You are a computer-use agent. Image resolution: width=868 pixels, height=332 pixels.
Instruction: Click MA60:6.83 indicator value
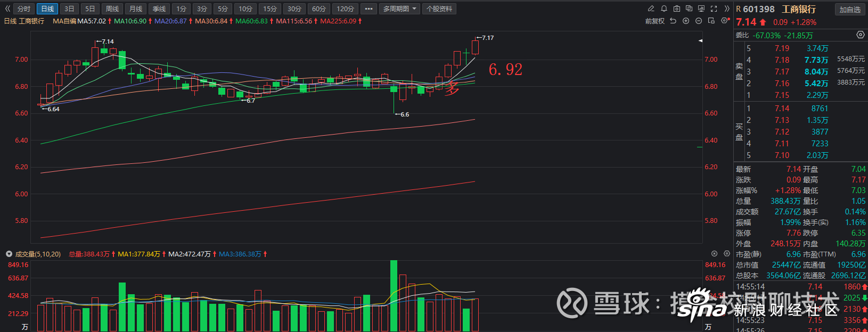point(251,21)
